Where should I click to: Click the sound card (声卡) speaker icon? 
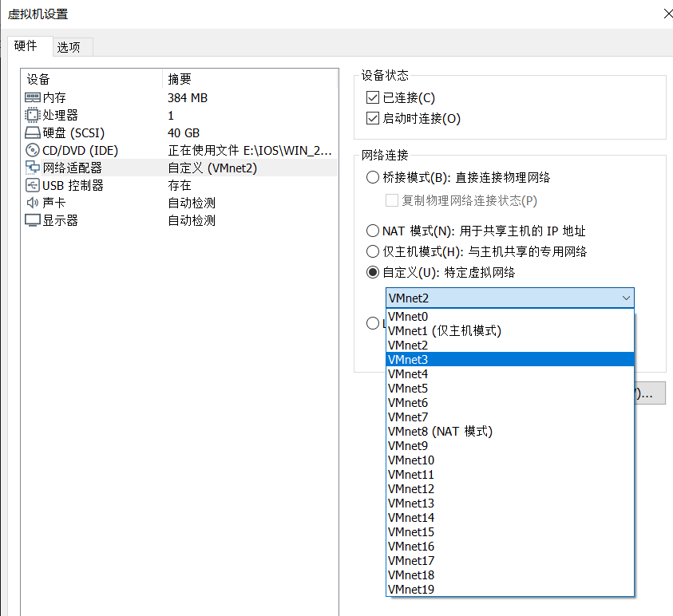click(33, 203)
